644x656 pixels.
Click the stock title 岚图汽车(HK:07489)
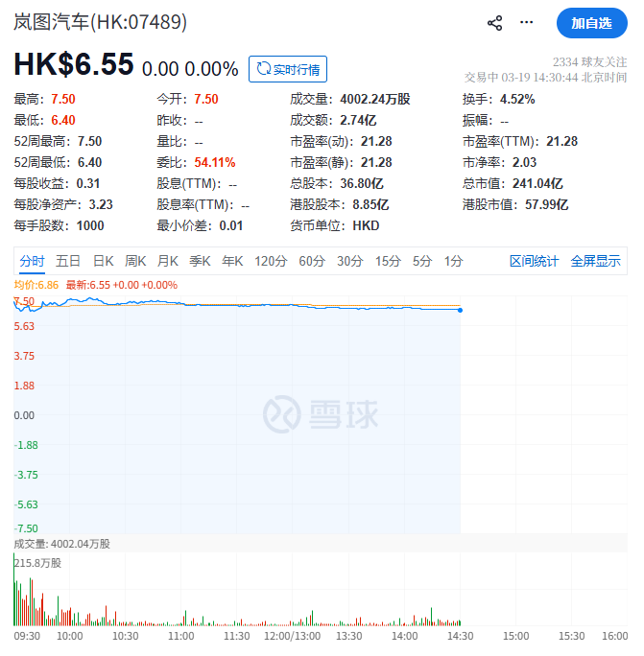point(100,22)
